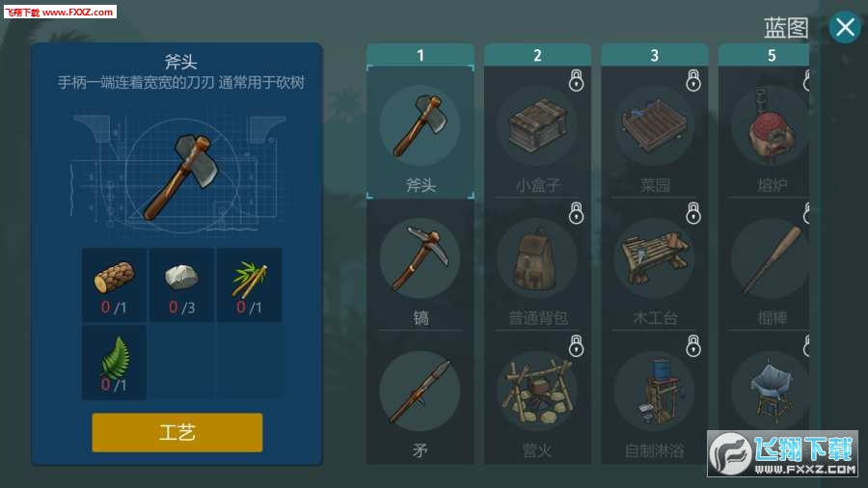Select the pickaxe (镐) blueprint
This screenshot has width=868, height=488.
coord(420,265)
